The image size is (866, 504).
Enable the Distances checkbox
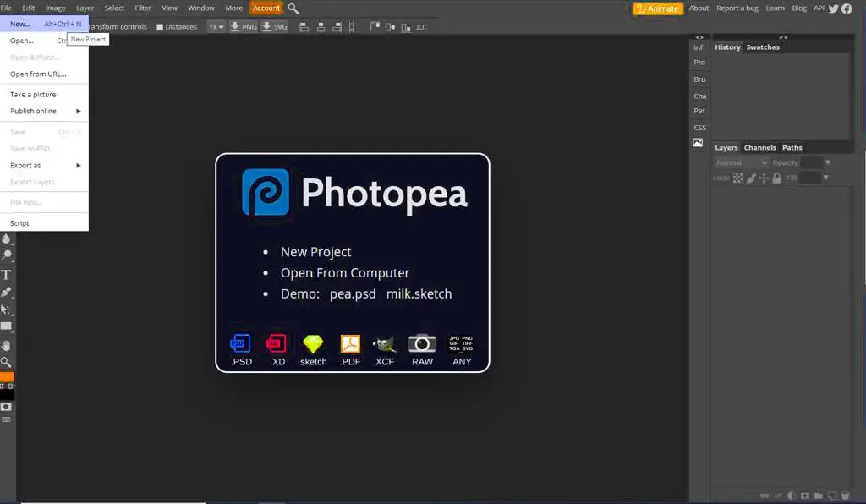coord(160,27)
